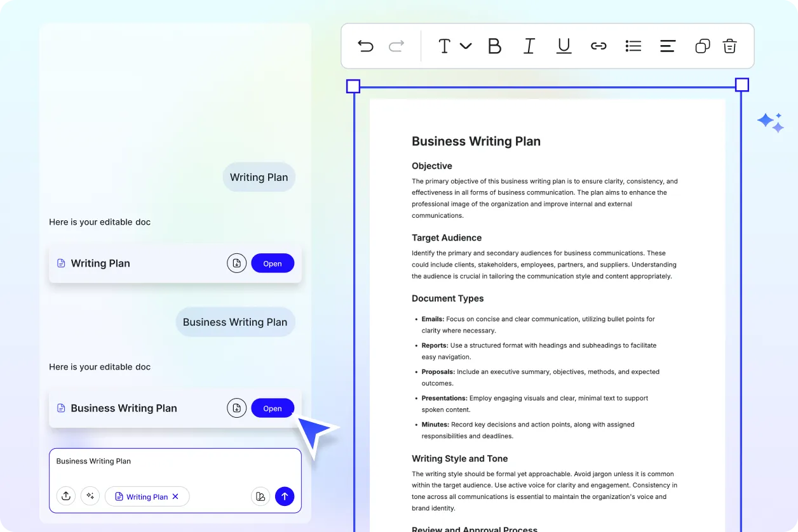Open the Business Writing Plan editable doc
The width and height of the screenshot is (798, 532).
tap(273, 408)
